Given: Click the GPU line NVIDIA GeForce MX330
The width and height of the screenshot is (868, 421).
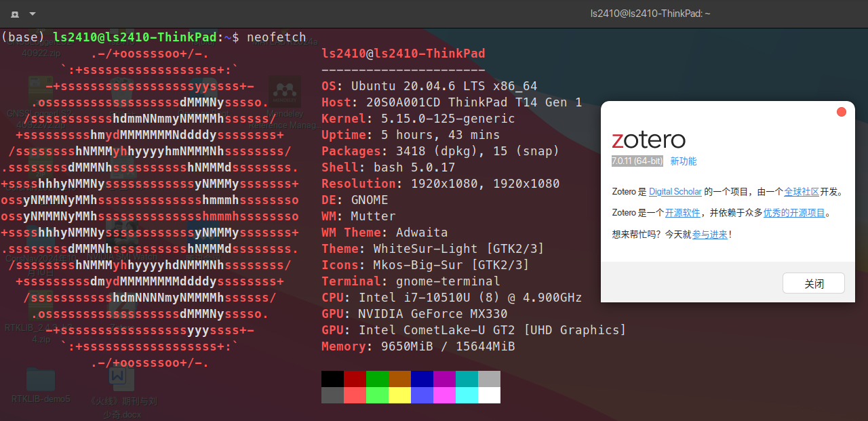Looking at the screenshot, I should [414, 314].
